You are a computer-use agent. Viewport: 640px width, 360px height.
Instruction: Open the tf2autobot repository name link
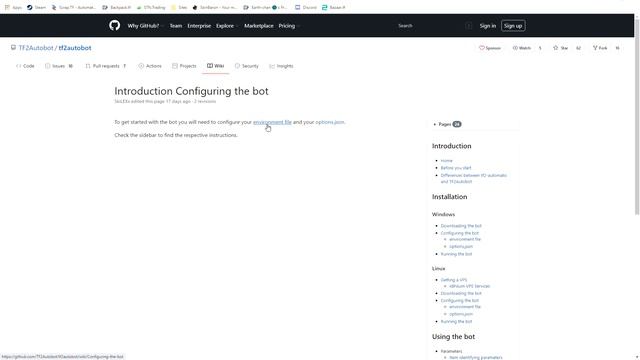[75, 48]
